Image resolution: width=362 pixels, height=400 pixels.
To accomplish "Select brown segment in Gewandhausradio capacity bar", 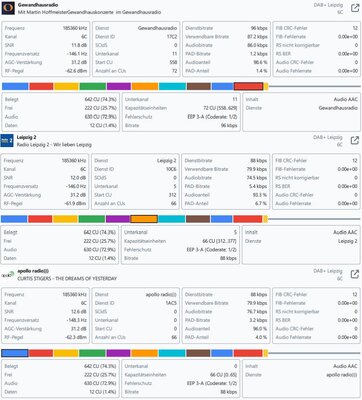I will point(199,87).
